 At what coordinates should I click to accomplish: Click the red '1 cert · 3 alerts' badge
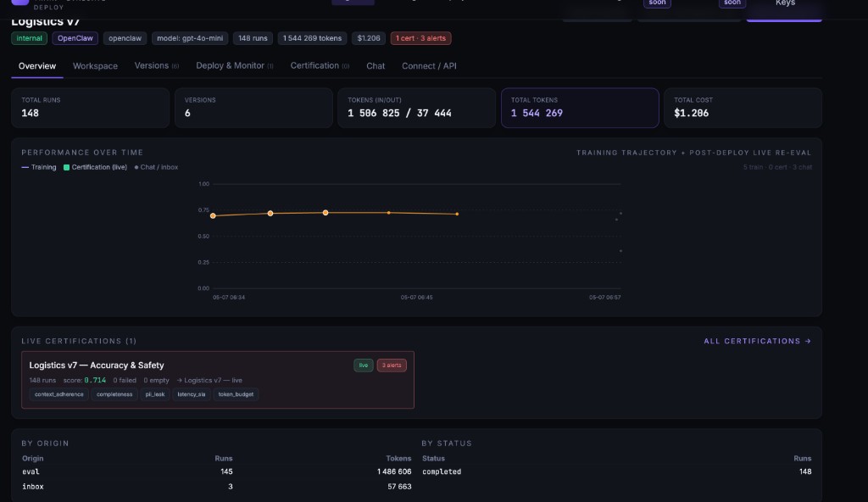pyautogui.click(x=420, y=38)
